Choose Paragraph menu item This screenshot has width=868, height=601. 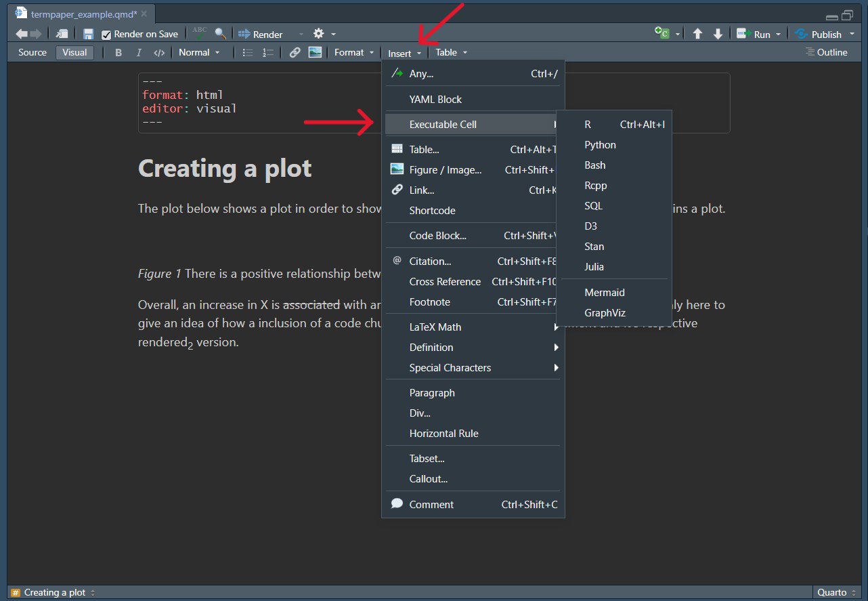473,393
